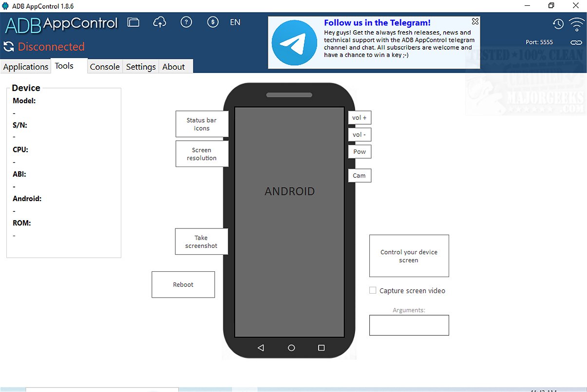Open the history clock icon

point(558,24)
